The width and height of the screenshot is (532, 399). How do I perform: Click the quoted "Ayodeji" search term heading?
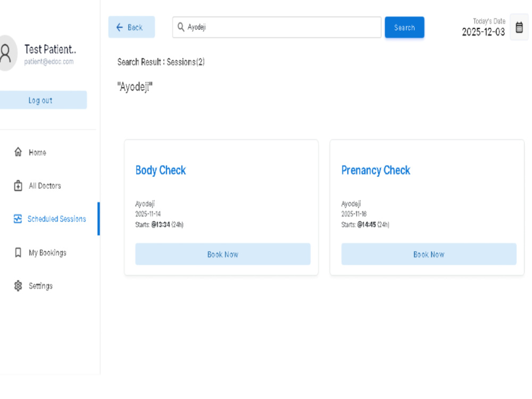(x=135, y=87)
